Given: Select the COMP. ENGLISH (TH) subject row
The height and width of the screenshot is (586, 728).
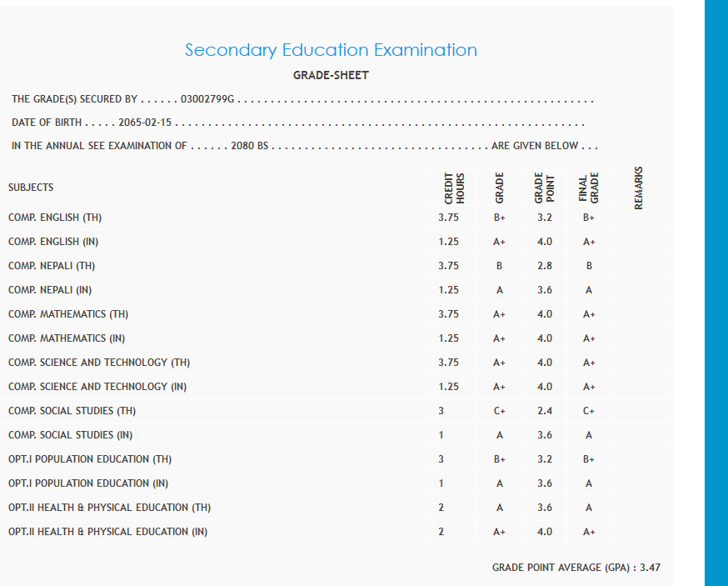Looking at the screenshot, I should click(55, 218).
